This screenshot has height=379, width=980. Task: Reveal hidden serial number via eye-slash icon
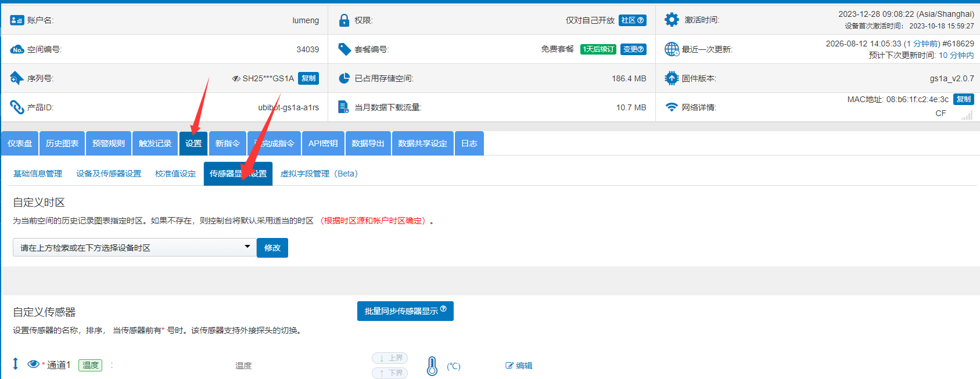point(236,78)
